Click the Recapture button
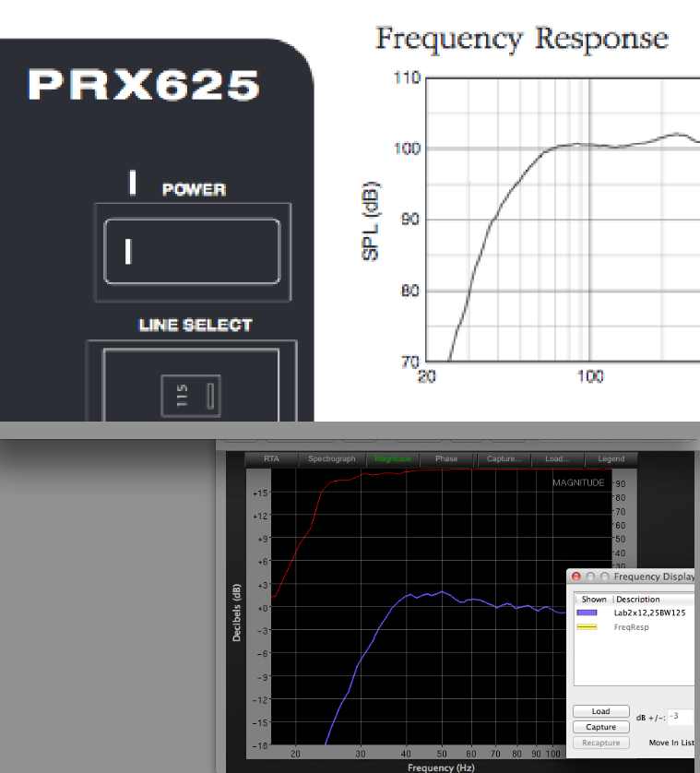This screenshot has width=700, height=773. point(601,743)
